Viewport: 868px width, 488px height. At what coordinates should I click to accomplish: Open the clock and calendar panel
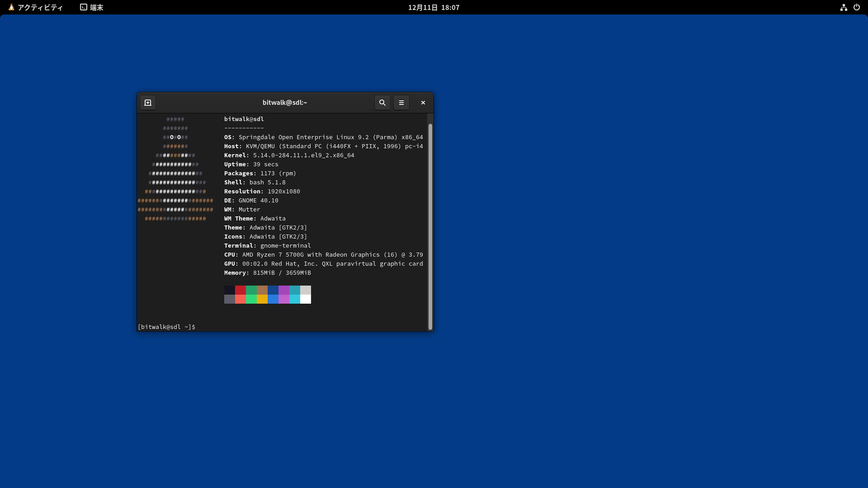pyautogui.click(x=434, y=7)
